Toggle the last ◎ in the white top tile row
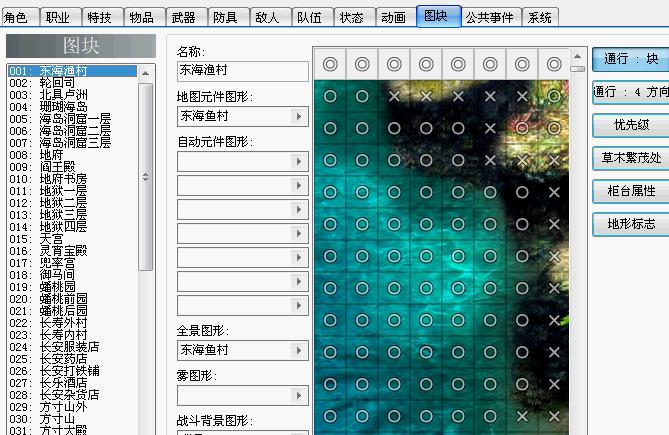 [x=554, y=64]
